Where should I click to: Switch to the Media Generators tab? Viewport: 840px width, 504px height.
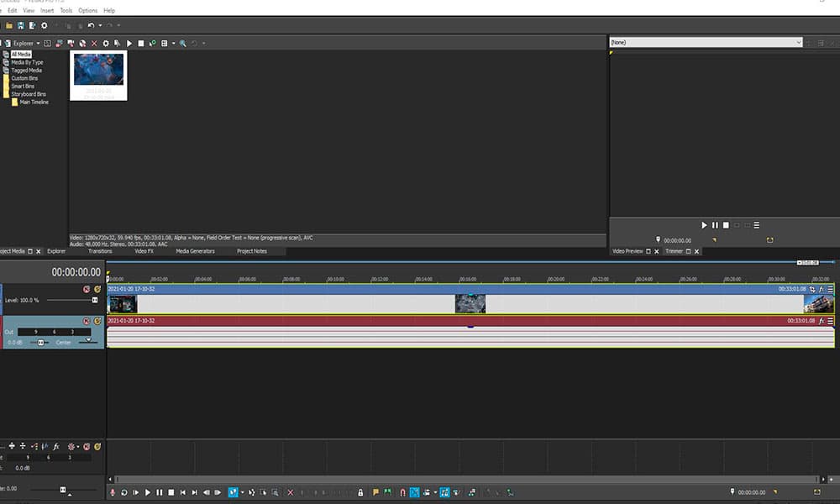pos(195,251)
